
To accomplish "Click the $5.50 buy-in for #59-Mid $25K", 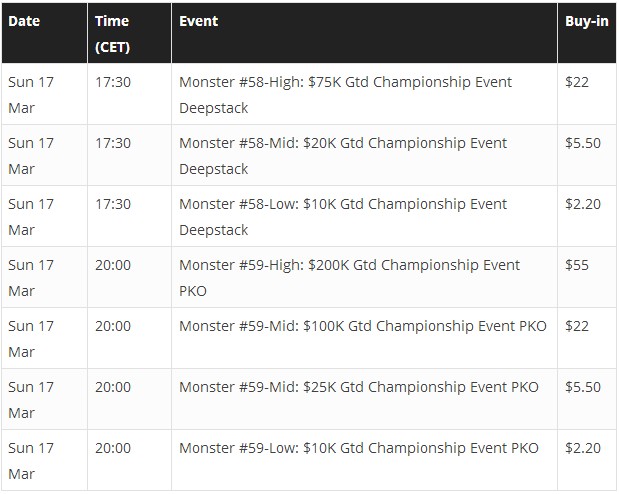I will pos(583,387).
